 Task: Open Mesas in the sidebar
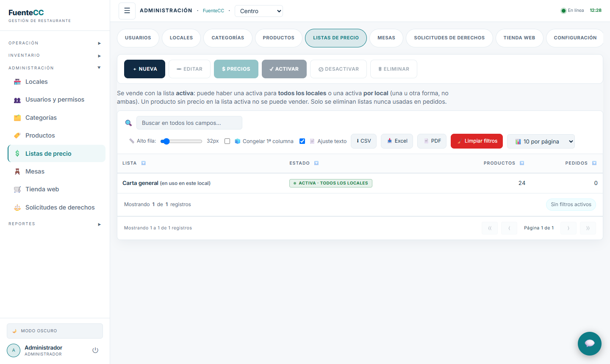(x=56, y=171)
